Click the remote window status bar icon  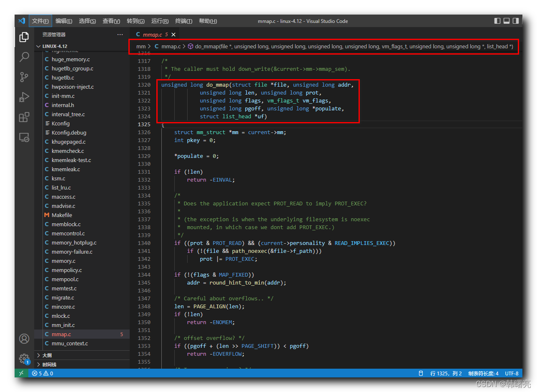[x=21, y=373]
